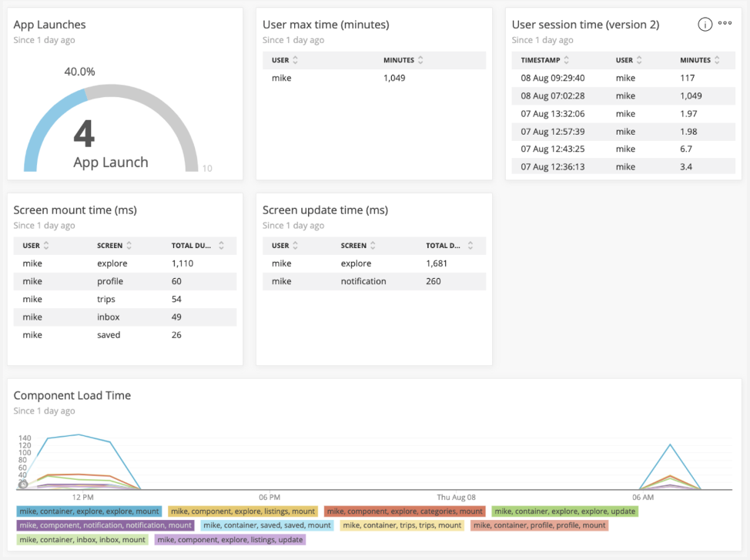Click 'explore' in Screen mount time table

(112, 263)
